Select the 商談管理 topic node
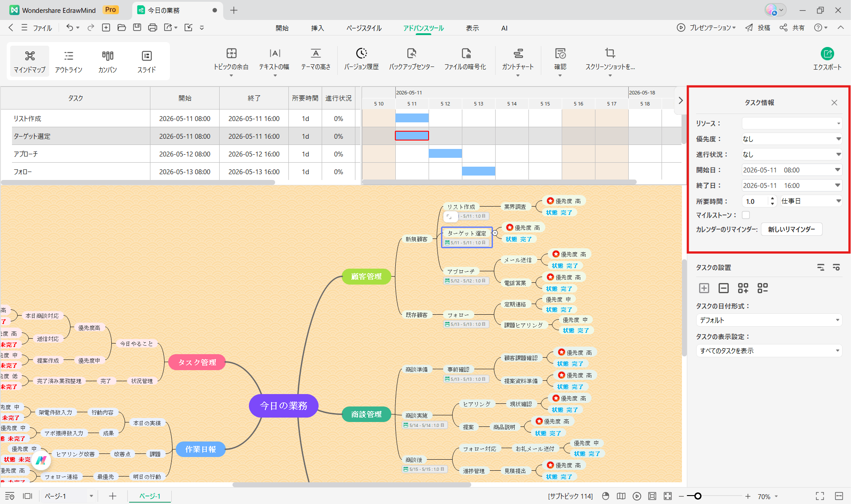This screenshot has height=504, width=851. pyautogui.click(x=366, y=414)
